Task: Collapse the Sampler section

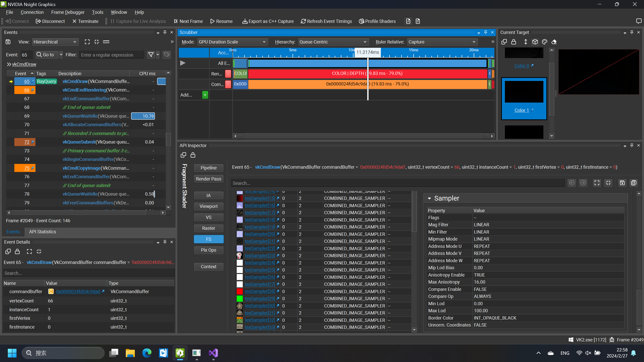Action: tap(429, 199)
